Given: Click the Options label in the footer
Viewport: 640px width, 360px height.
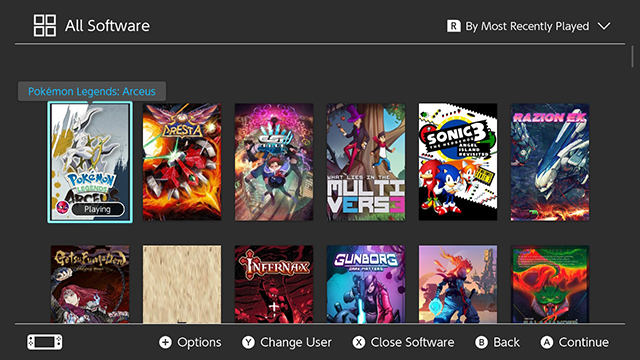Looking at the screenshot, I should (199, 342).
